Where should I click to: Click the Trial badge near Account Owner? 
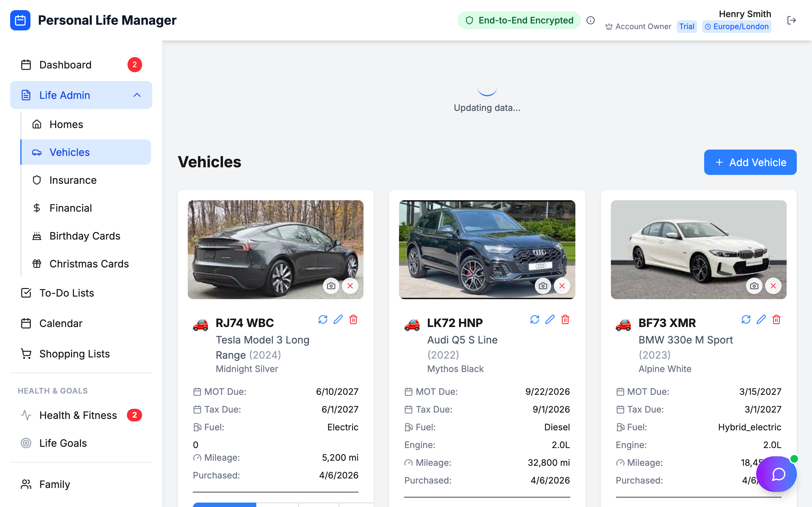[x=686, y=27]
